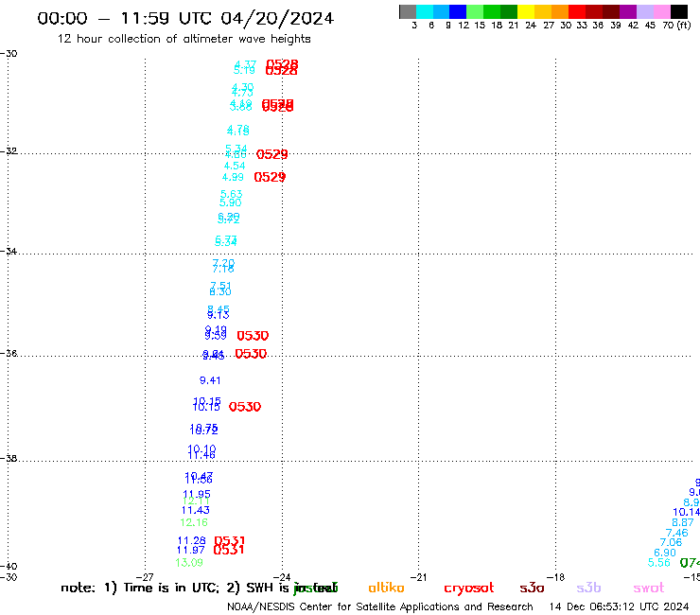
Task: Select the lavender 's3b' legend label
Action: coord(588,588)
